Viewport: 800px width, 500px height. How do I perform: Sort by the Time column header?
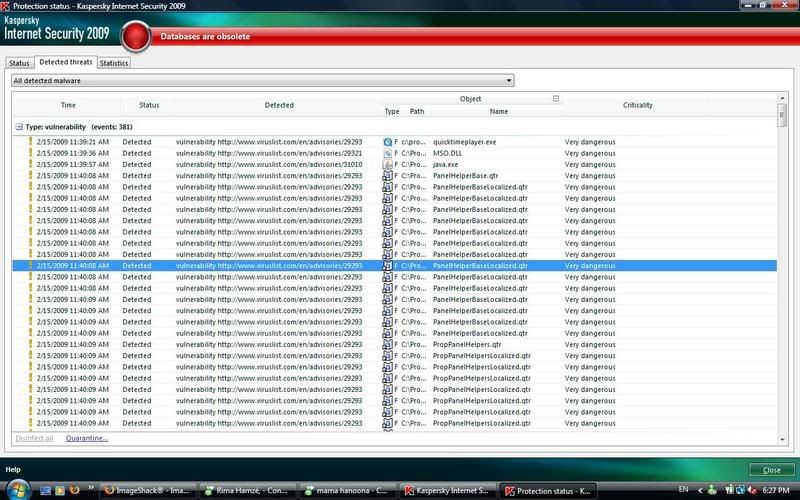click(x=68, y=105)
